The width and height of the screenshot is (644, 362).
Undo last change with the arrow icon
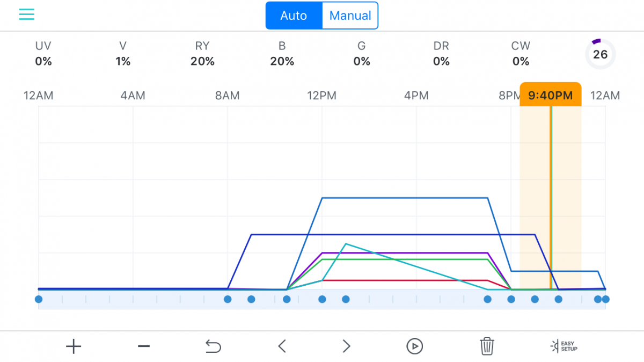tap(213, 347)
